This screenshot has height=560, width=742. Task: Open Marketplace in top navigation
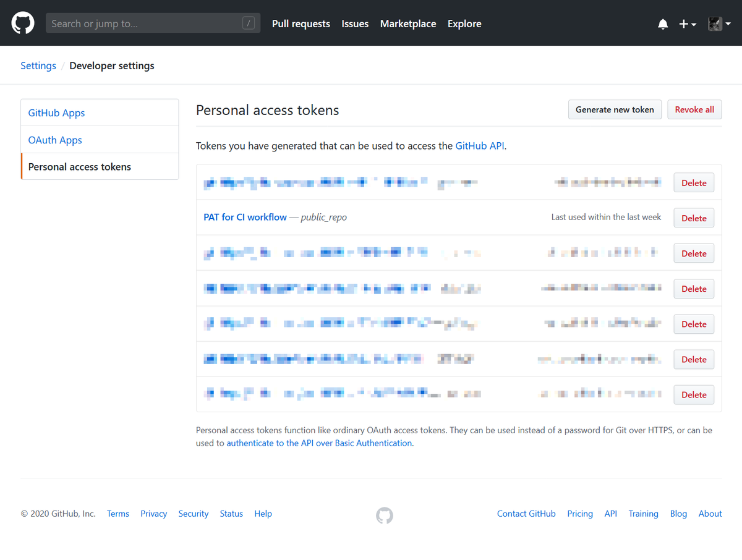click(408, 23)
